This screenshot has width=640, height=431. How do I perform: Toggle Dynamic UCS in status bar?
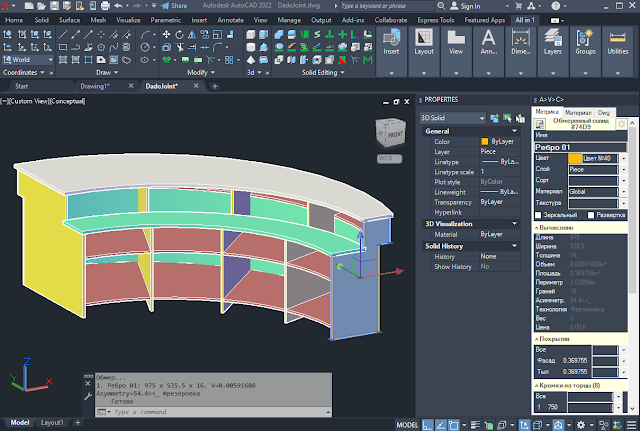pyautogui.click(x=525, y=425)
